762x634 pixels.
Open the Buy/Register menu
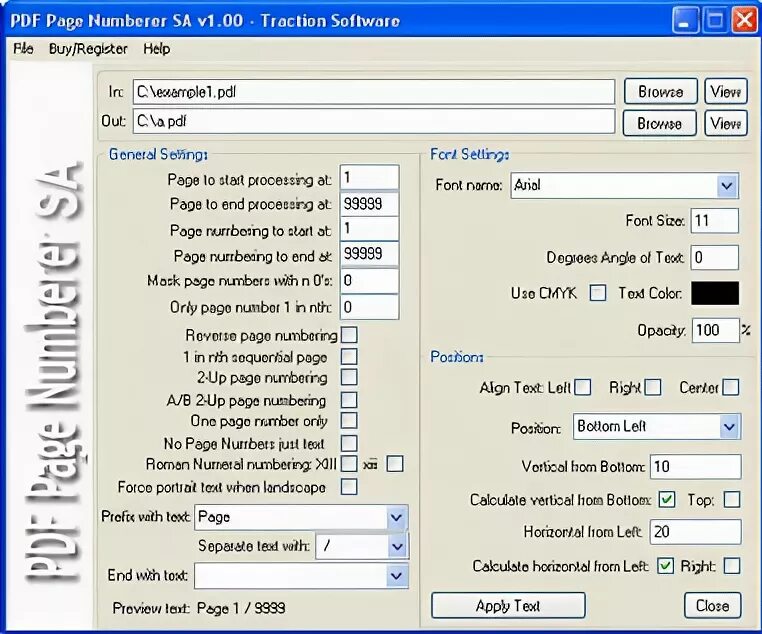[x=88, y=49]
